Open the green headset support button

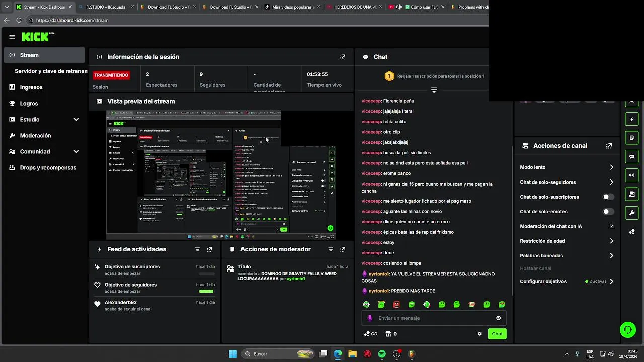click(x=627, y=330)
